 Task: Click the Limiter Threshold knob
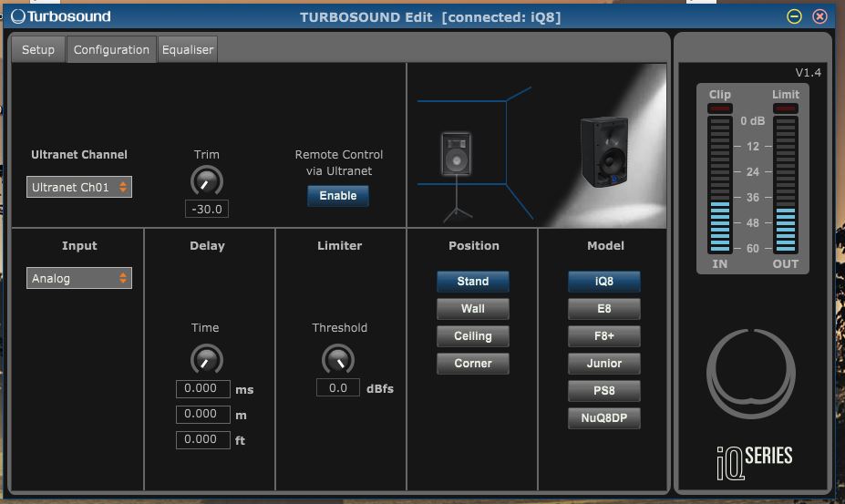pos(338,359)
